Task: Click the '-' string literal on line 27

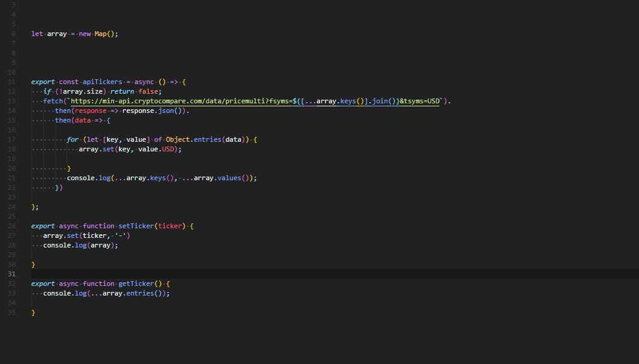Action: (120, 235)
